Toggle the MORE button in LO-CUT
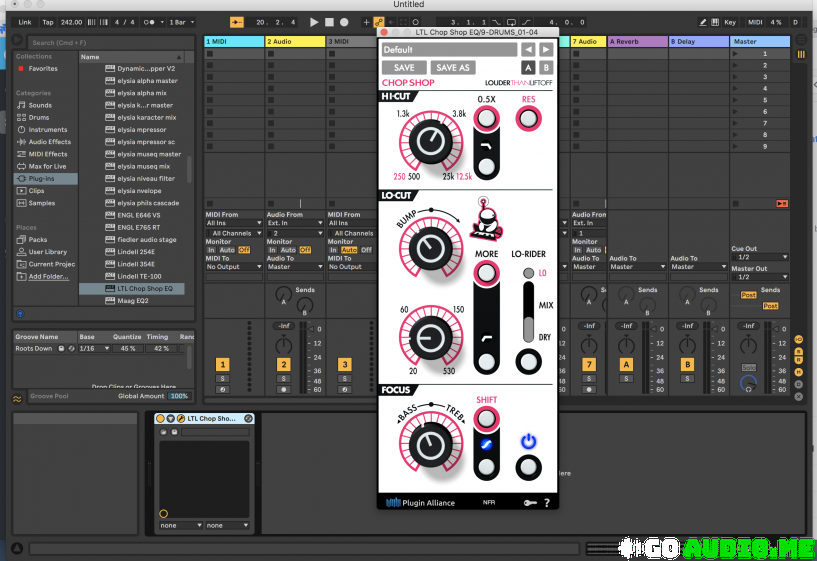The width and height of the screenshot is (817, 561). pyautogui.click(x=486, y=273)
